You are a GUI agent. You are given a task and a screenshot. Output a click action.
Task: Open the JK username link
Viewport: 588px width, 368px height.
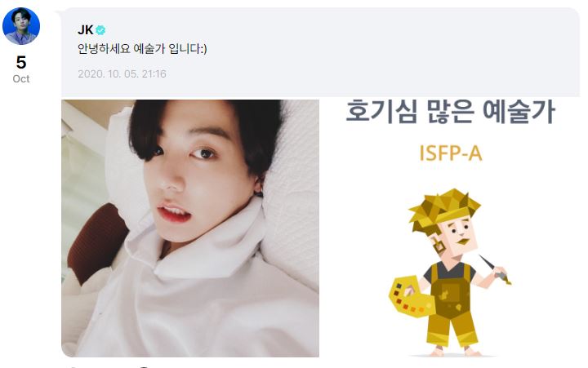point(85,30)
